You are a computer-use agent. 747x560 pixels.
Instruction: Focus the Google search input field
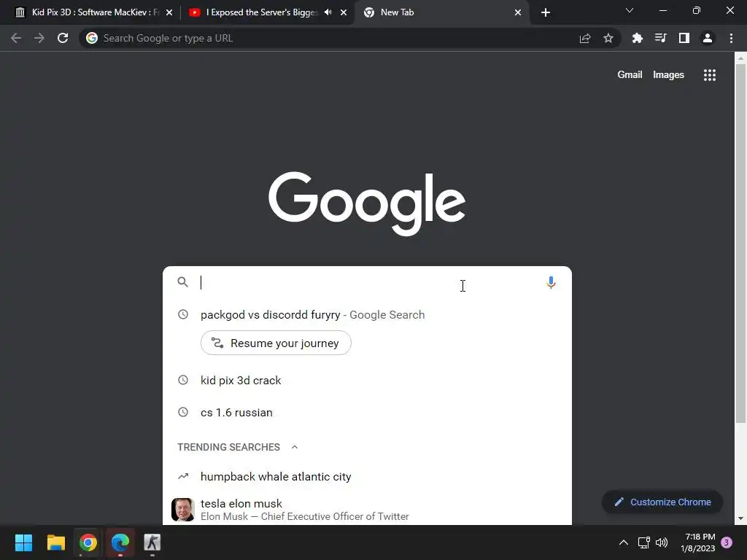pyautogui.click(x=369, y=282)
